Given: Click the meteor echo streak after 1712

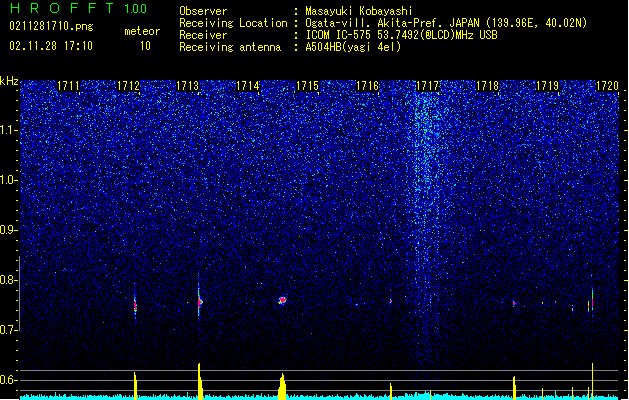Looking at the screenshot, I should (x=135, y=306).
